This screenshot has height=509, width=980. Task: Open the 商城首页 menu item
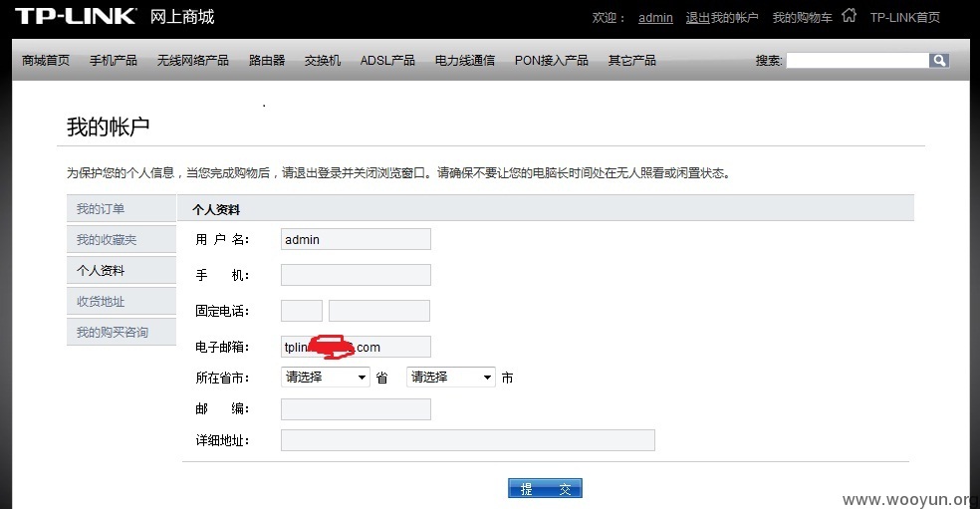click(x=46, y=60)
